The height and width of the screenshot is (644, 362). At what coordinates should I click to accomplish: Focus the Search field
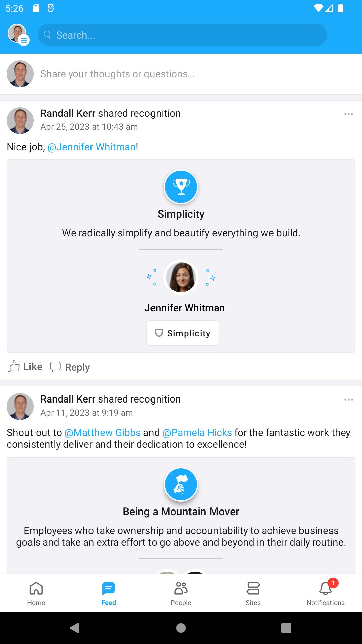(182, 35)
